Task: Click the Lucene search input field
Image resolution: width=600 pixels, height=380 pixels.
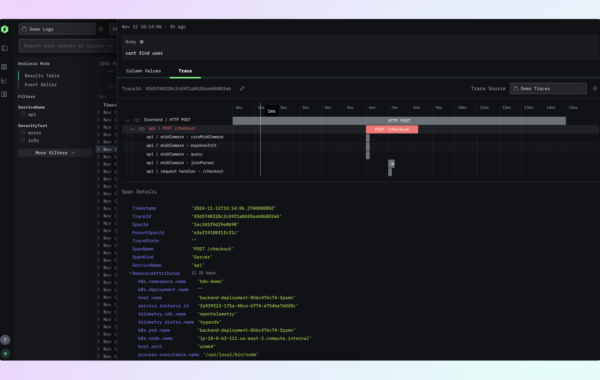Action: pyautogui.click(x=68, y=46)
